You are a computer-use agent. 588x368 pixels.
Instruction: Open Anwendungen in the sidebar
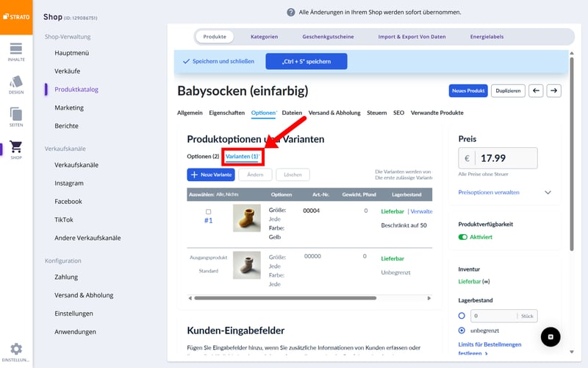click(x=75, y=332)
